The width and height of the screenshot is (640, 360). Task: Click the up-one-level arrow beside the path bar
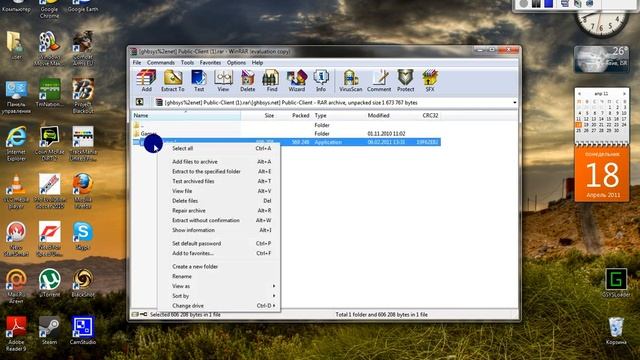140,102
